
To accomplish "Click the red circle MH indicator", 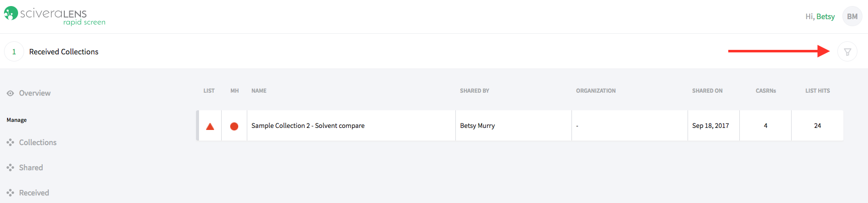I will tap(234, 126).
